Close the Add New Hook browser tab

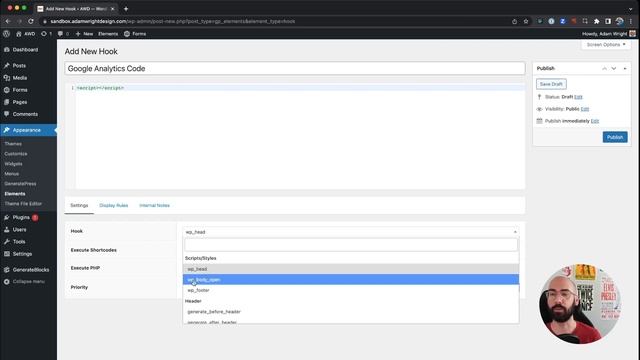113,9
